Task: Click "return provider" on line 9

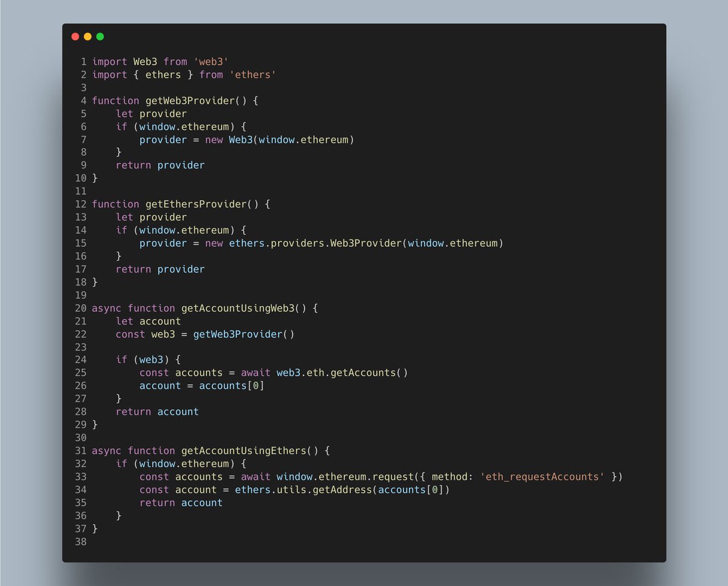Action: [161, 165]
